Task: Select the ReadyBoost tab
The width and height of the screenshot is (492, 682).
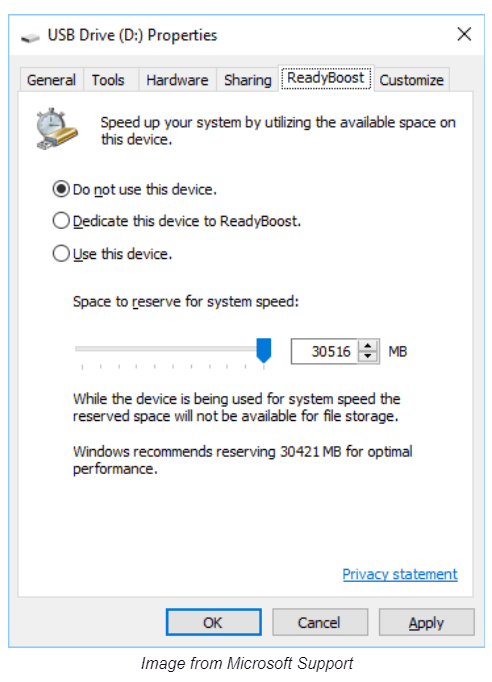Action: click(x=326, y=78)
